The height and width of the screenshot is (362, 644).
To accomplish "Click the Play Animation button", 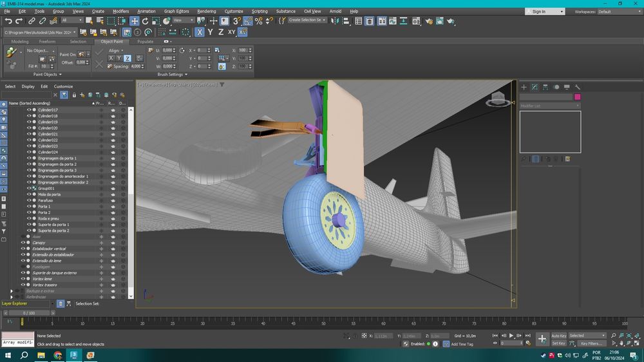I will click(x=511, y=336).
